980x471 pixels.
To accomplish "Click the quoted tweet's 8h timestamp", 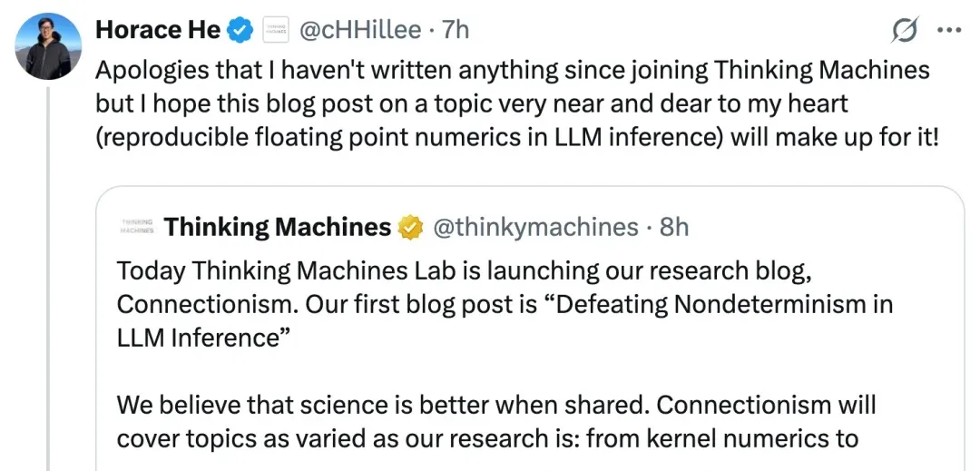I will pos(673,227).
